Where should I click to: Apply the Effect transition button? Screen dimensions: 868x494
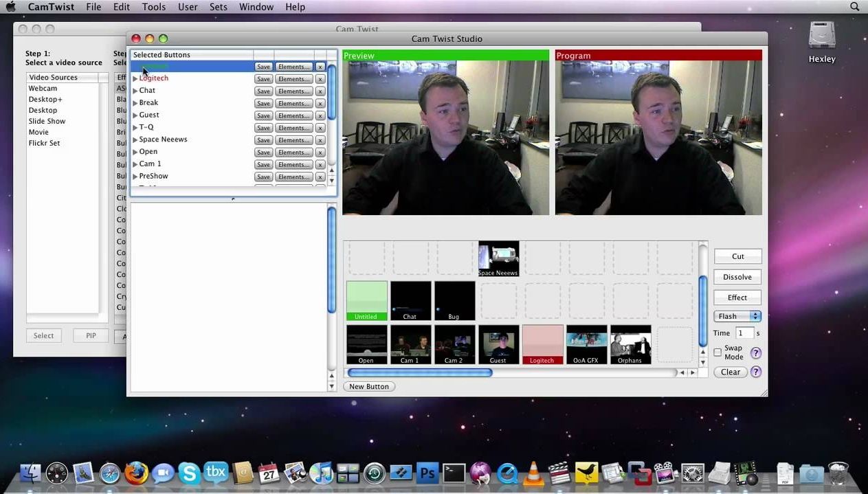tap(738, 297)
